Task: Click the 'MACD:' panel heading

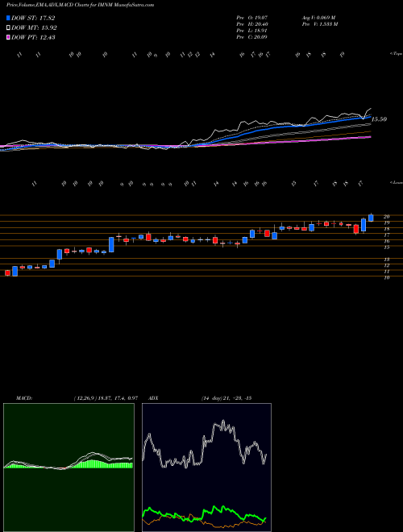Action: pos(23,398)
